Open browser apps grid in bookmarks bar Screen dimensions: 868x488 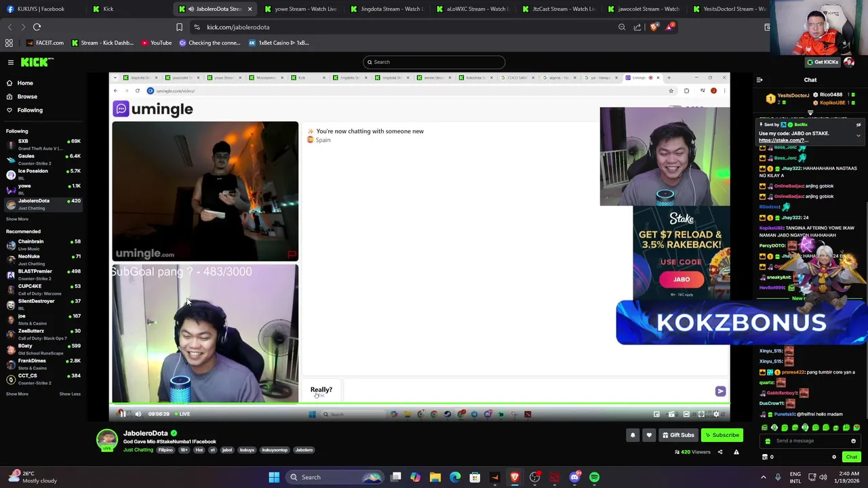[9, 43]
